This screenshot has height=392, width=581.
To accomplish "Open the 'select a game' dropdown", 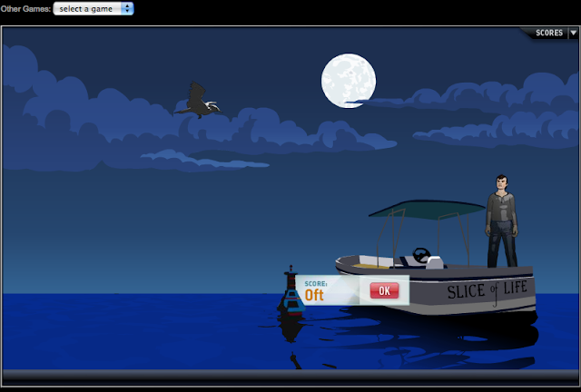I will coord(94,8).
